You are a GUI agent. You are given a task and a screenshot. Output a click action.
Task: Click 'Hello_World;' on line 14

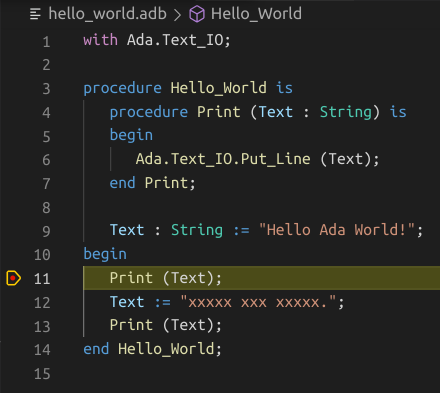coord(170,349)
